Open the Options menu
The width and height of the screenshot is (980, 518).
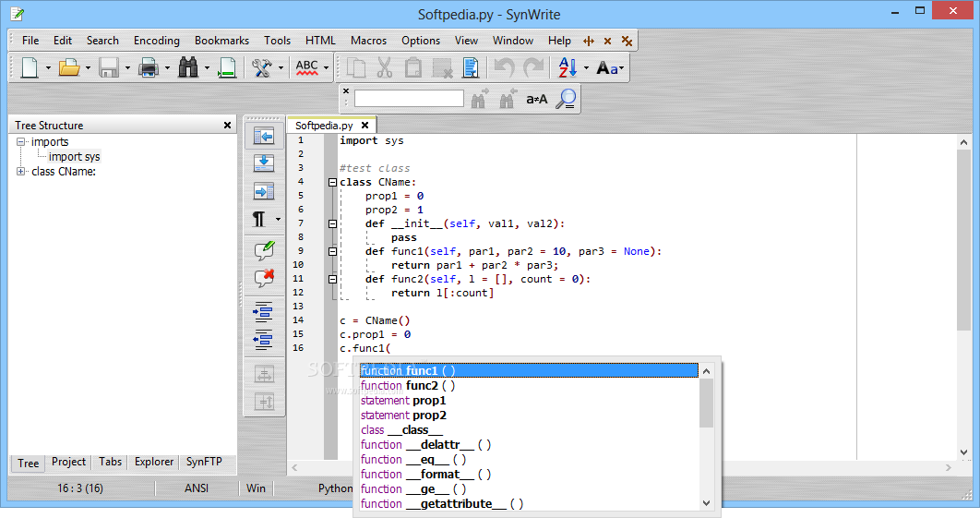pyautogui.click(x=421, y=41)
